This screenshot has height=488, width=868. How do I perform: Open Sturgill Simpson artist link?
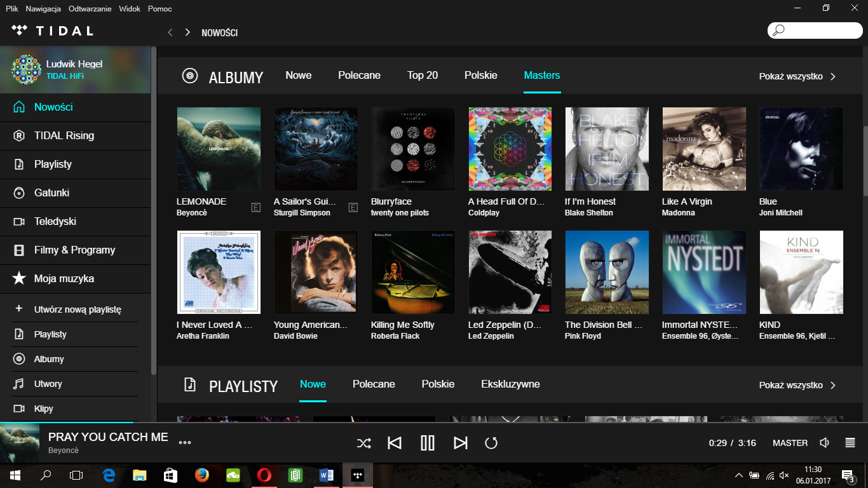pyautogui.click(x=302, y=213)
